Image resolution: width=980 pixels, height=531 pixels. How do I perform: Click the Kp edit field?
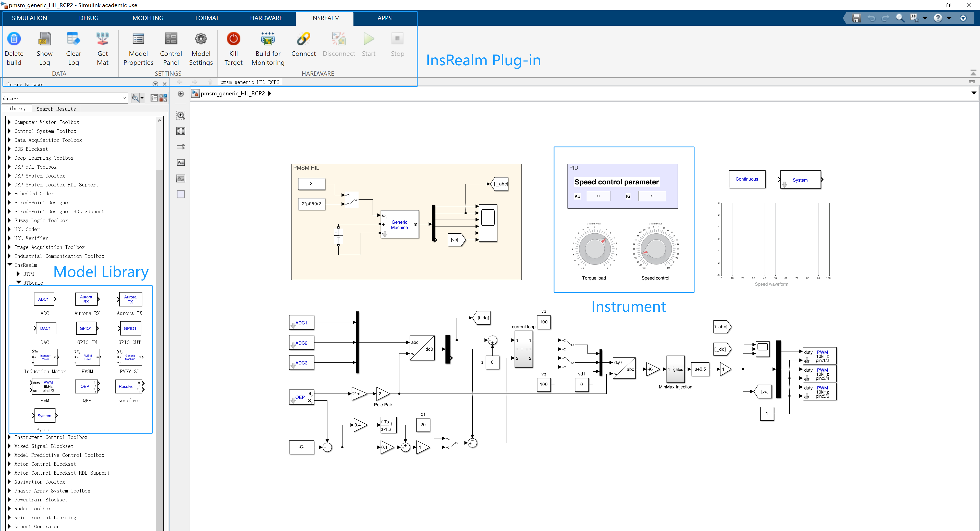pos(598,196)
